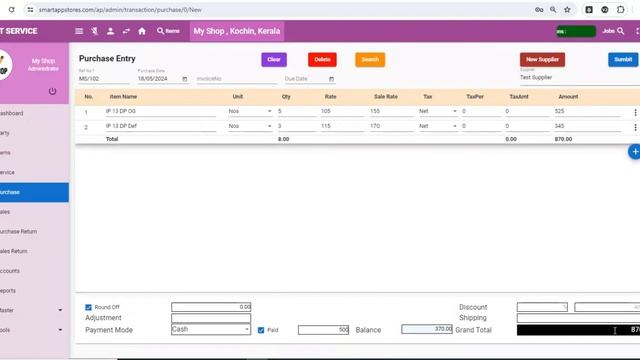640x360 pixels.
Task: Open Unit dropdown for IP 13 DP Def
Action: 250,127
